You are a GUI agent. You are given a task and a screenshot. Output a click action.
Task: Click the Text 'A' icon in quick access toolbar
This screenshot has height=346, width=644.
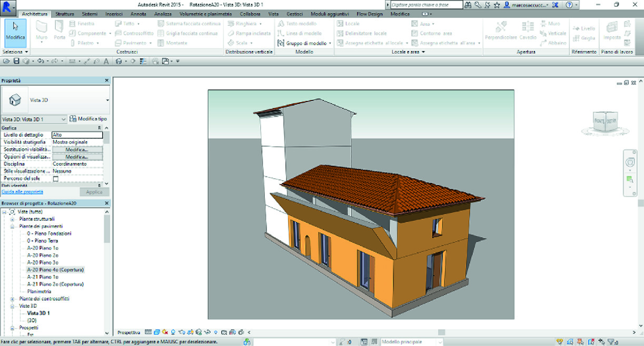click(106, 62)
